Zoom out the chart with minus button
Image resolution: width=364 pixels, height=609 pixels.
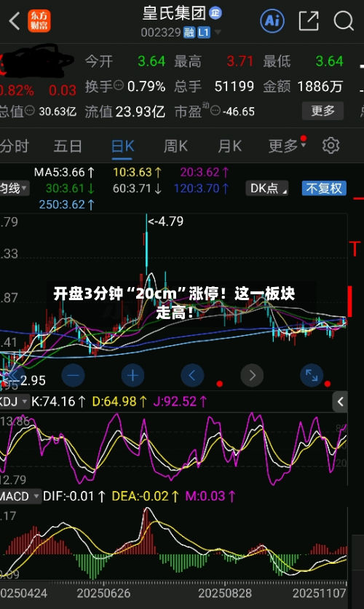[x=73, y=375]
